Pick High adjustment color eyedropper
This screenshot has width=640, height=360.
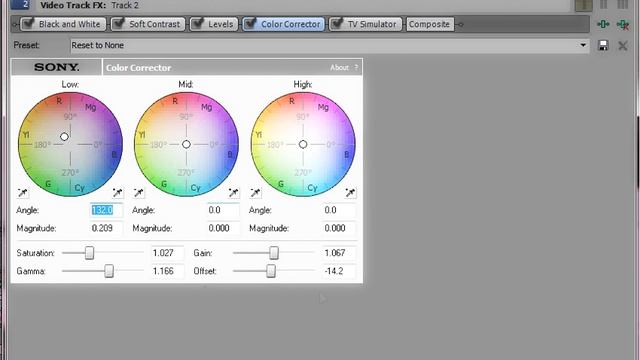[350, 193]
